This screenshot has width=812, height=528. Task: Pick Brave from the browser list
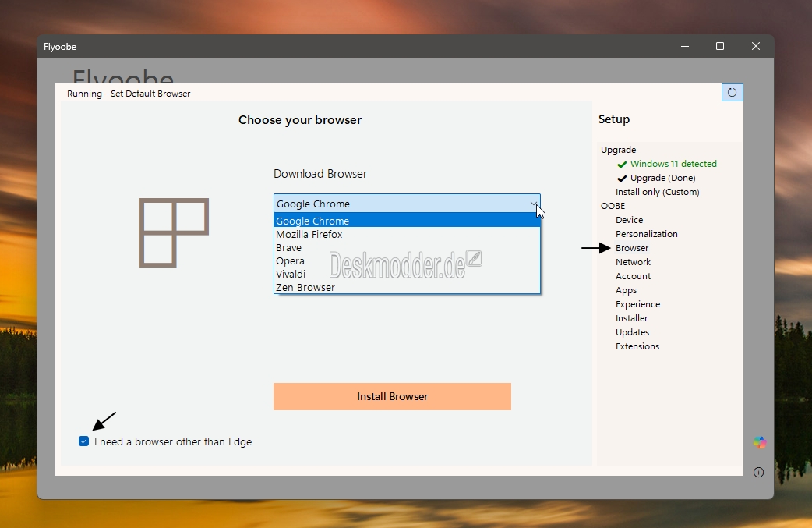407,248
